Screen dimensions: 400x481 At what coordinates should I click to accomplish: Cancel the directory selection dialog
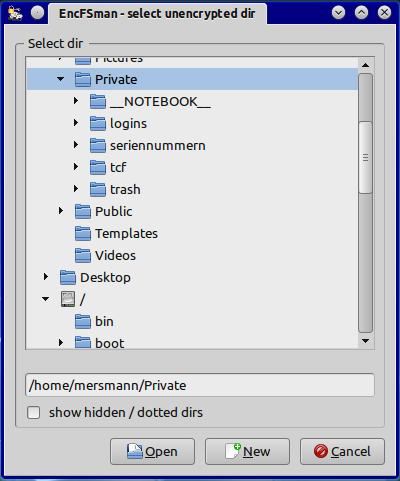pyautogui.click(x=342, y=451)
